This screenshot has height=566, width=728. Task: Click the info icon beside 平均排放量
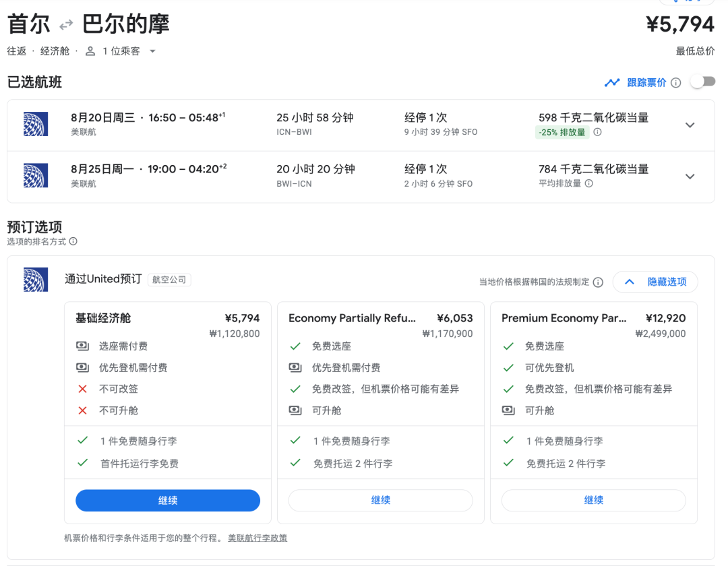click(x=589, y=183)
